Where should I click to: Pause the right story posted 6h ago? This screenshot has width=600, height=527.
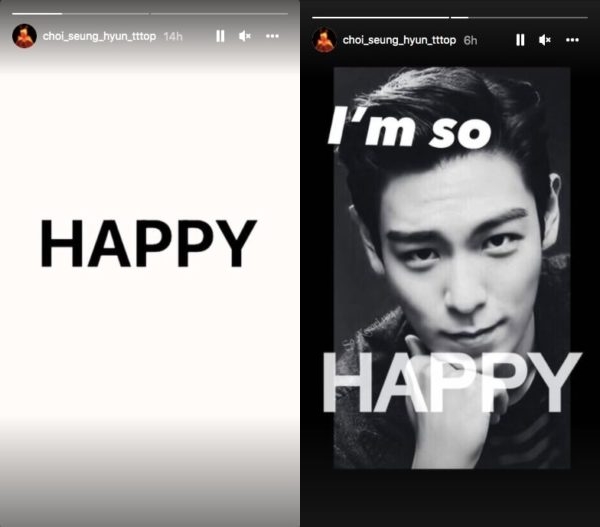click(520, 40)
